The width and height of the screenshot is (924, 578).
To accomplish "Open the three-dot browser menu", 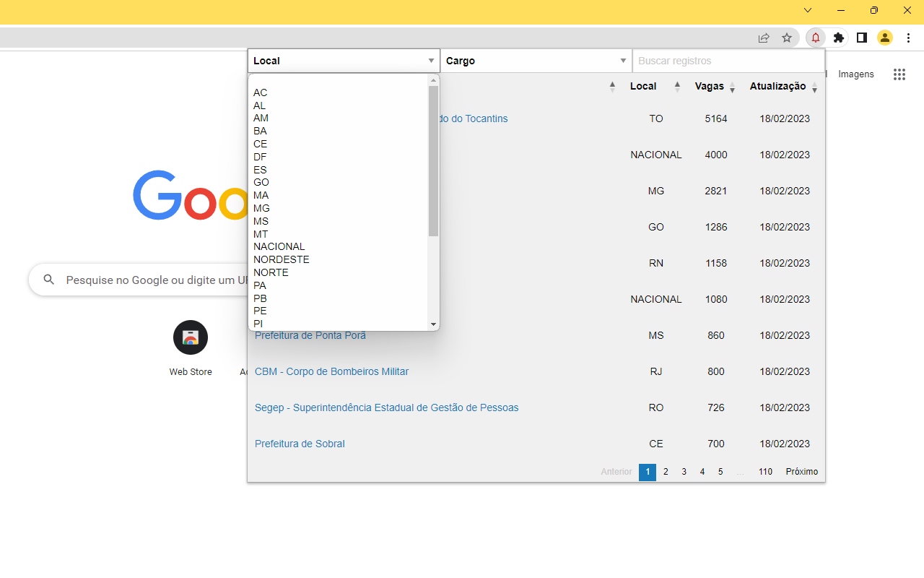I will click(x=908, y=38).
